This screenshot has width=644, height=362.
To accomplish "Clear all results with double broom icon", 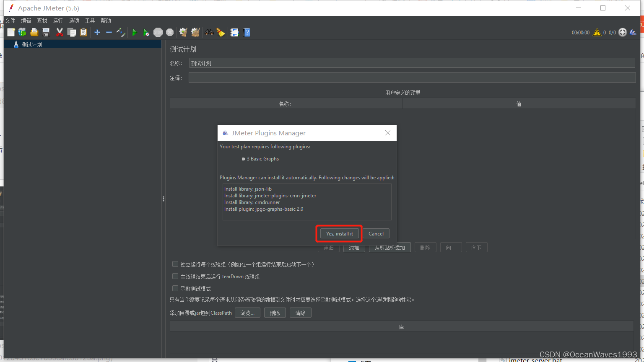I will click(195, 32).
